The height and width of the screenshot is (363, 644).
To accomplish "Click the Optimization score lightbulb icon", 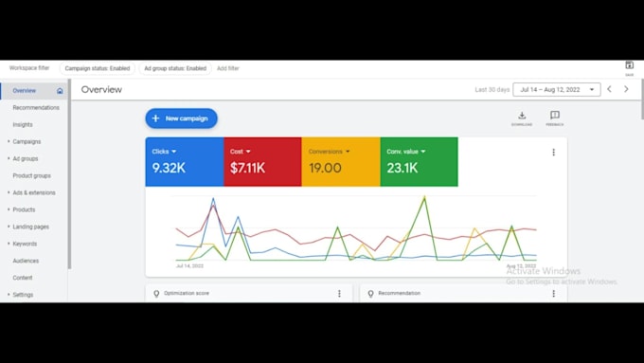I will coord(156,294).
